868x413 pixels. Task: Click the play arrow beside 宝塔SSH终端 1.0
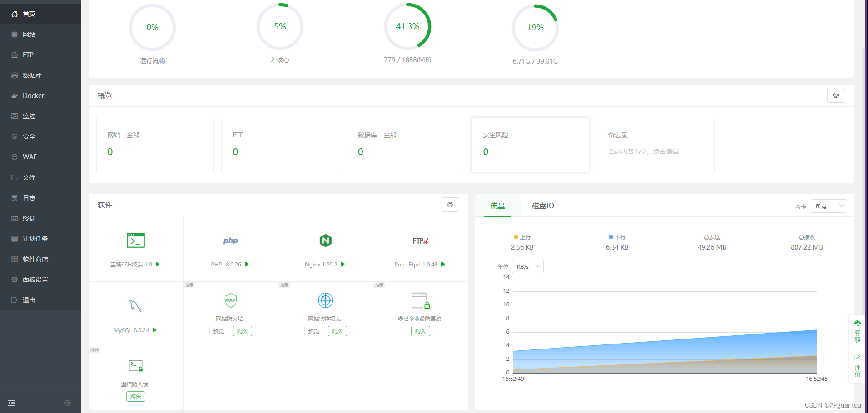[x=158, y=264]
